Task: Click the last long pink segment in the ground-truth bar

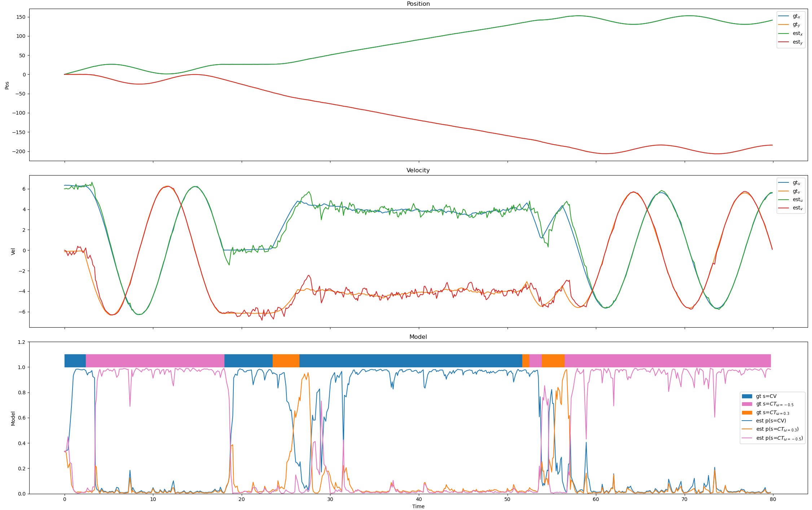Action: [667, 361]
